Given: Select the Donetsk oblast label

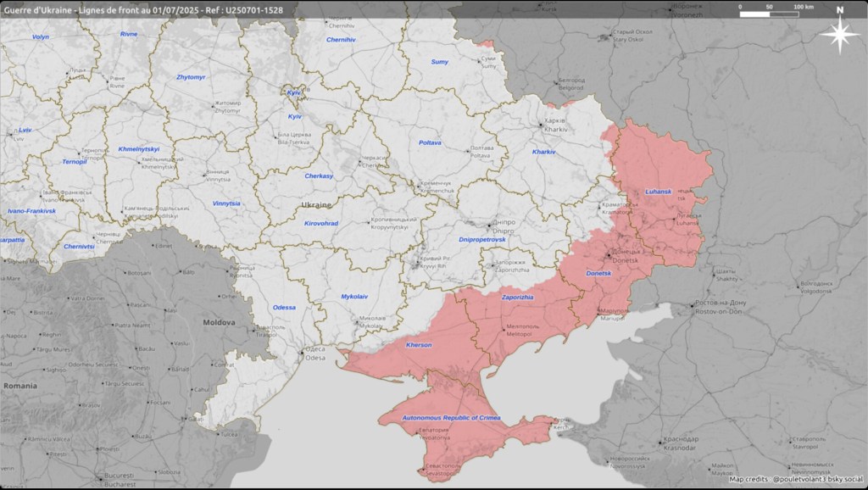Looking at the screenshot, I should pos(598,274).
